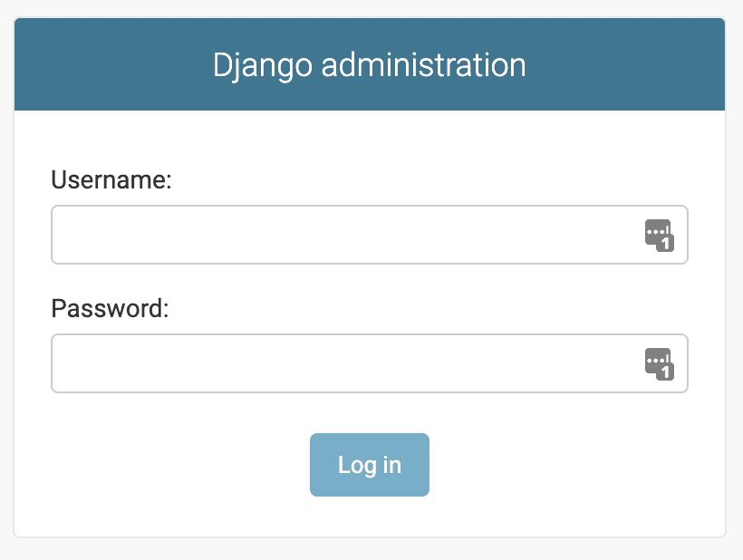Screen dimensions: 743x560
Task: Click the Django administration header banner
Action: [370, 64]
